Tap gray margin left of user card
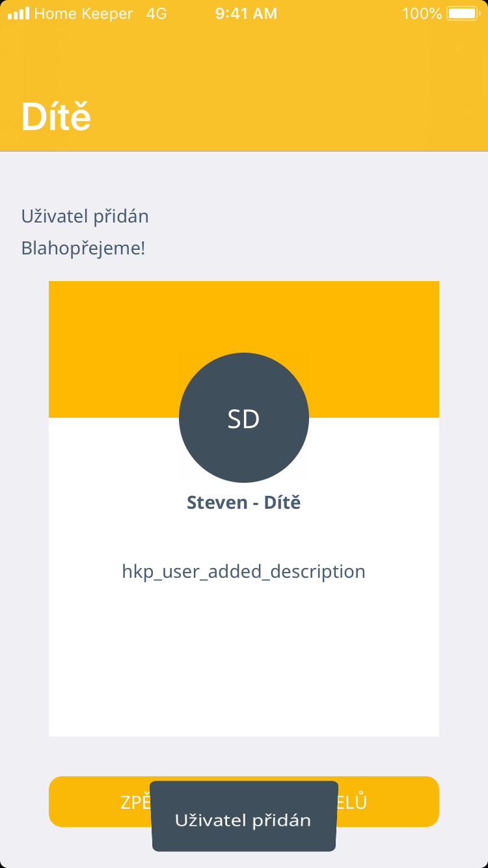This screenshot has width=488, height=868. (24, 508)
